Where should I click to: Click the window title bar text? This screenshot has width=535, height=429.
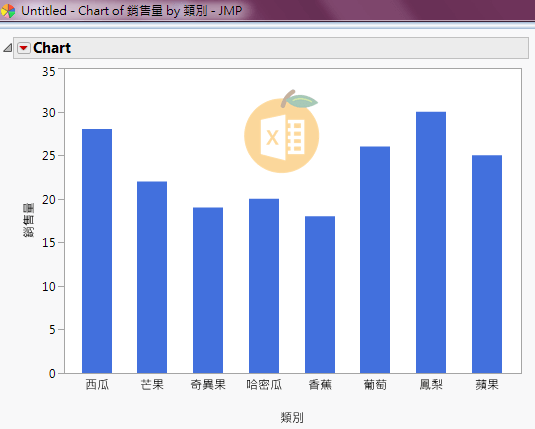point(131,11)
